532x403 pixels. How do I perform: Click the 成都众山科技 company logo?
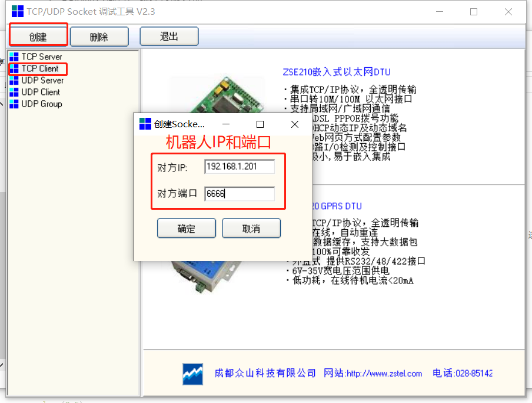(x=192, y=374)
